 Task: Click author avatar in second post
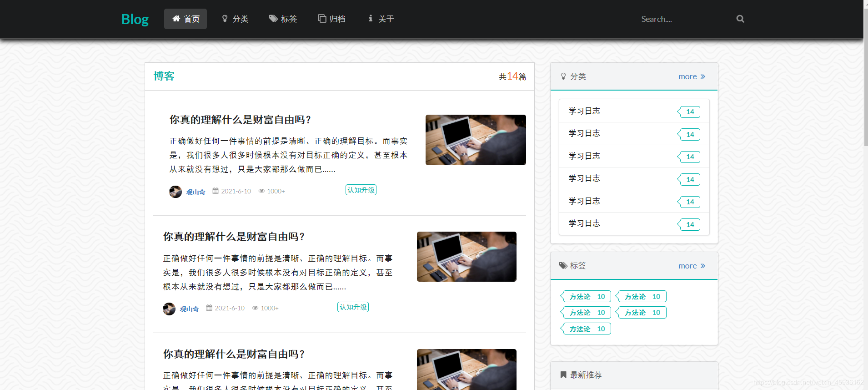(x=169, y=309)
